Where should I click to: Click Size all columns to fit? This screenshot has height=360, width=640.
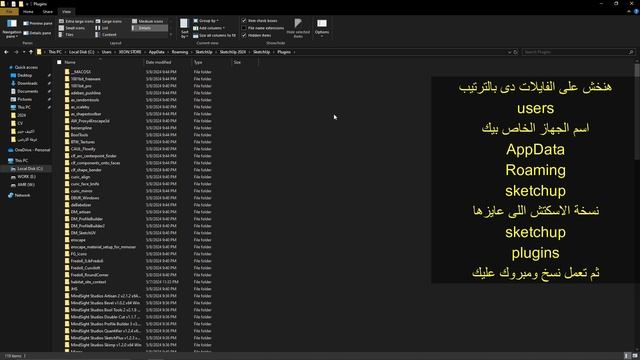click(x=214, y=36)
